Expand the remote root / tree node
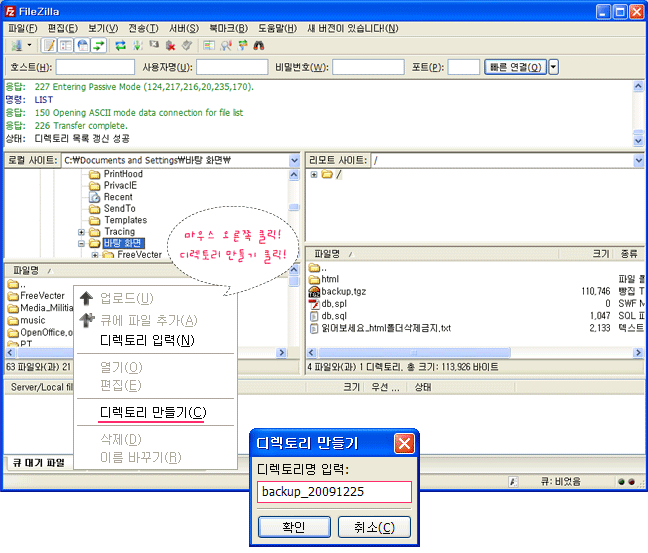The height and width of the screenshot is (553, 648). tap(314, 174)
